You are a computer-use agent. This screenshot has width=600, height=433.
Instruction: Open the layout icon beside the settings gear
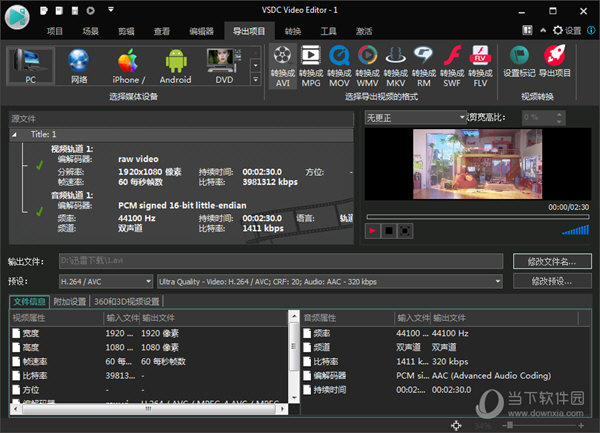(x=527, y=30)
